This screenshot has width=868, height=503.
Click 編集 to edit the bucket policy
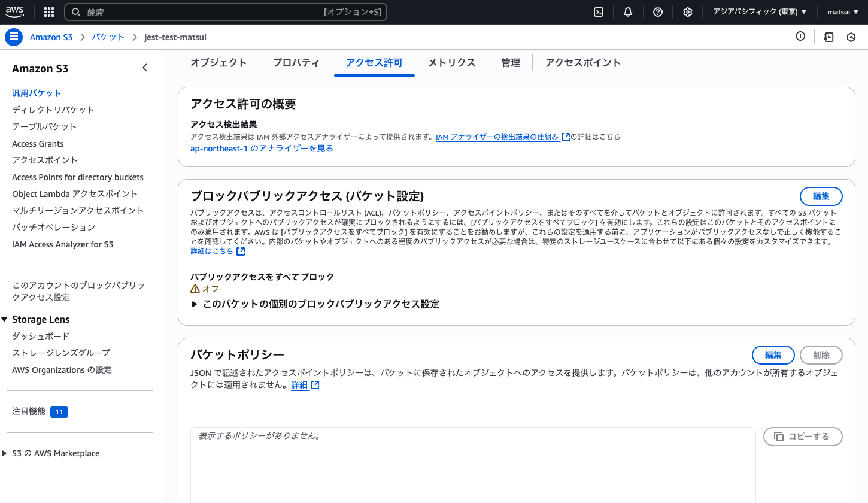point(773,354)
